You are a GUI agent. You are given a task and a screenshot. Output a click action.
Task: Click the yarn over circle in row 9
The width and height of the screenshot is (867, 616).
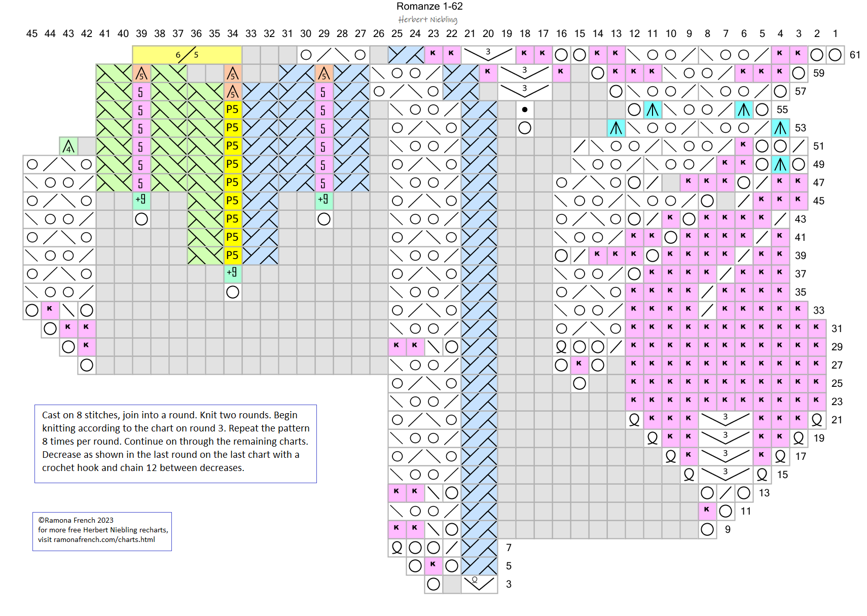click(707, 529)
